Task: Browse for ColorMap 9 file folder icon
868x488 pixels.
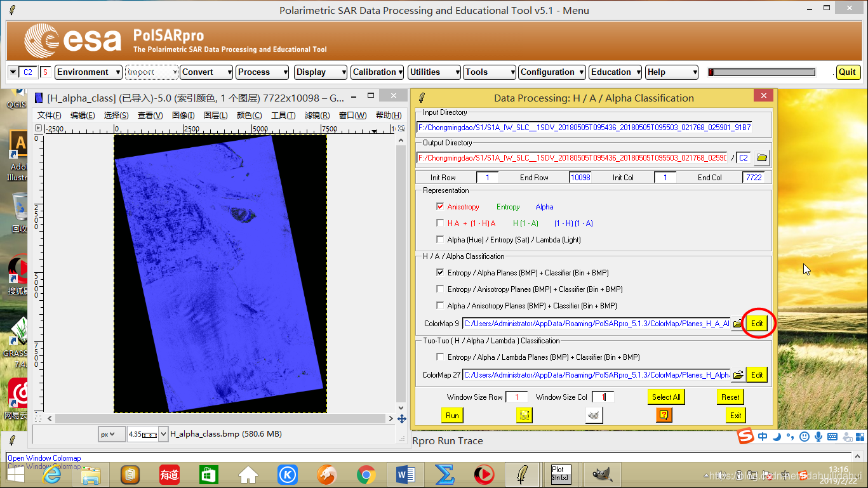Action: 737,324
